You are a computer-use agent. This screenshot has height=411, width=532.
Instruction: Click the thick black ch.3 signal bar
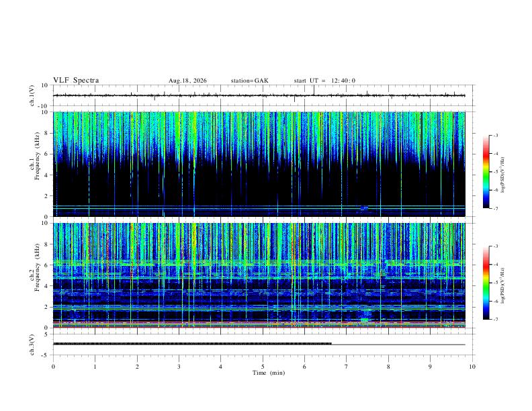192,344
